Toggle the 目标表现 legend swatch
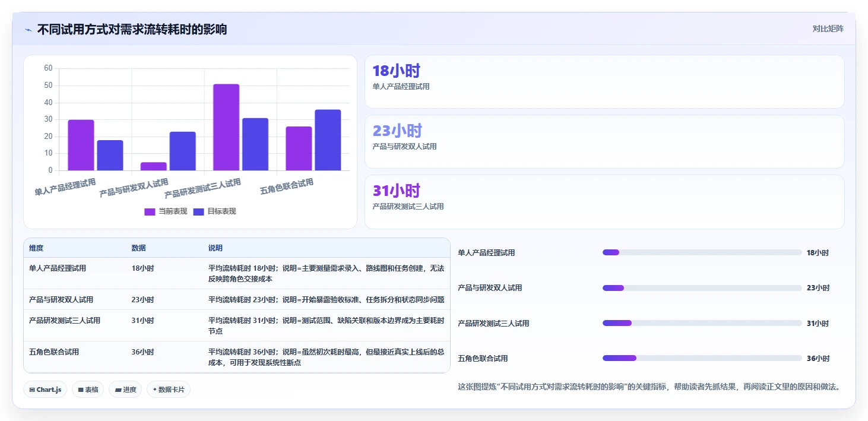The height and width of the screenshot is (421, 868). [x=198, y=211]
